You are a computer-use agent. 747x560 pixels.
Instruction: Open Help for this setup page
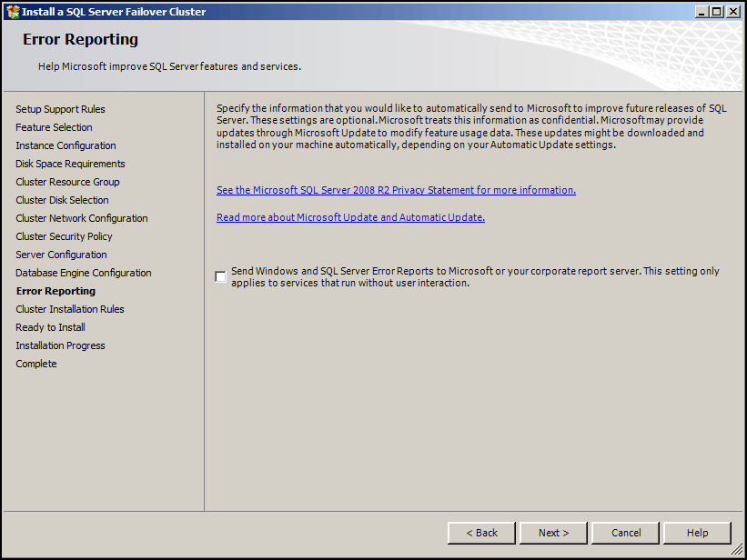[x=697, y=533]
